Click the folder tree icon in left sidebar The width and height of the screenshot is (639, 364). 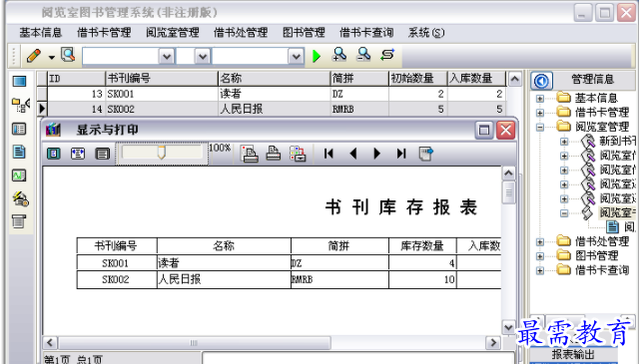pyautogui.click(x=20, y=105)
